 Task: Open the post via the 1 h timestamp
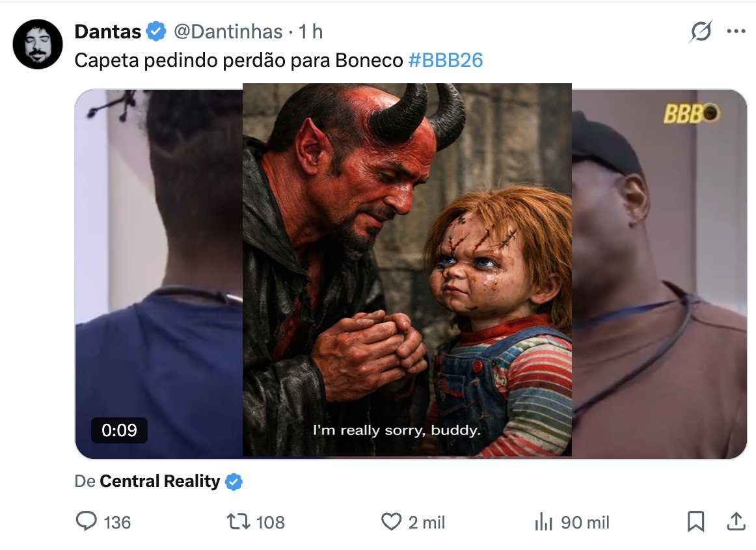tap(311, 31)
